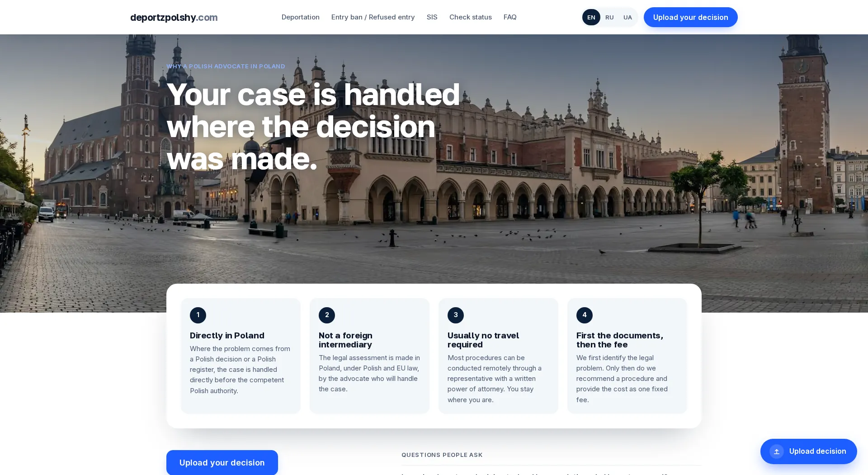Select 'First the documents, then the fee' heading
Viewport: 868px width, 475px height.
coord(620,340)
